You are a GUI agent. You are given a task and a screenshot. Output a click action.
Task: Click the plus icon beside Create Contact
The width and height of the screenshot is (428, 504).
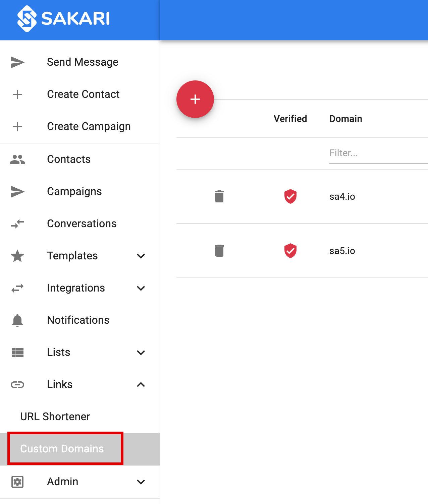tap(17, 94)
